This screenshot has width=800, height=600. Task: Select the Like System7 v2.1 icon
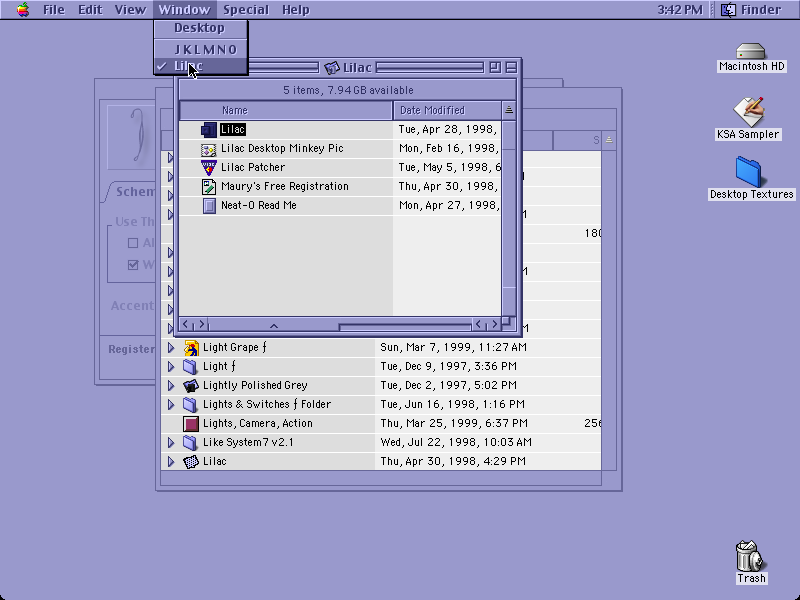pyautogui.click(x=190, y=443)
